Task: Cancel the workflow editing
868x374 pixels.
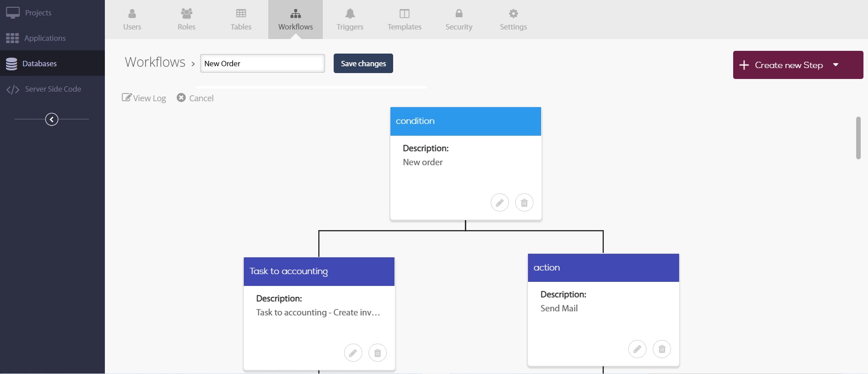Action: point(195,98)
